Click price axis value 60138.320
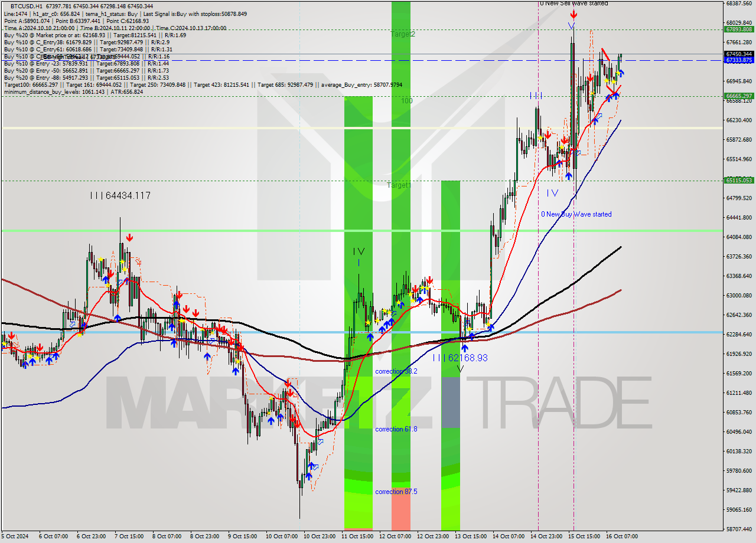Viewport: 756px width, 543px height. [738, 451]
